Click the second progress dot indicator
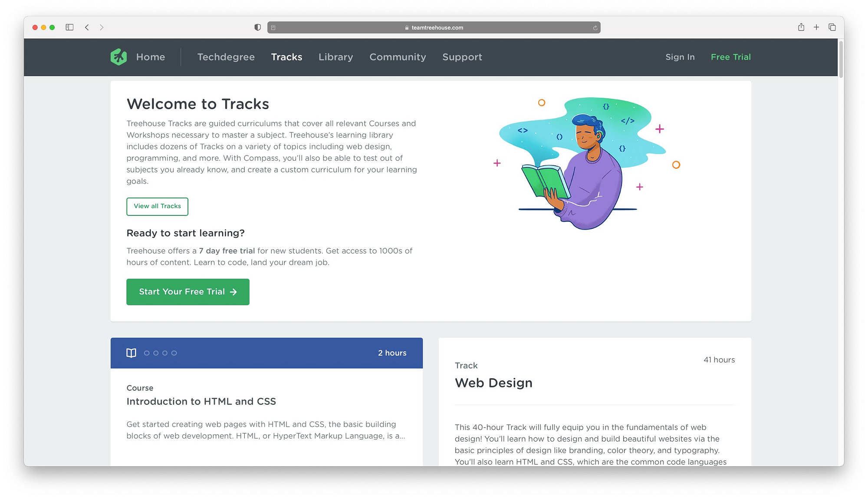Screen dimensions: 868x498 156,353
